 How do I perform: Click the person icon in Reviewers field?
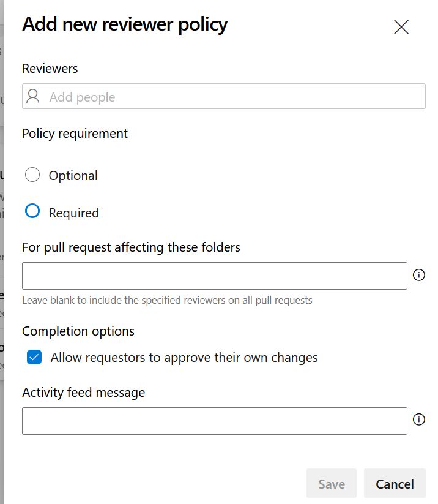pos(34,97)
